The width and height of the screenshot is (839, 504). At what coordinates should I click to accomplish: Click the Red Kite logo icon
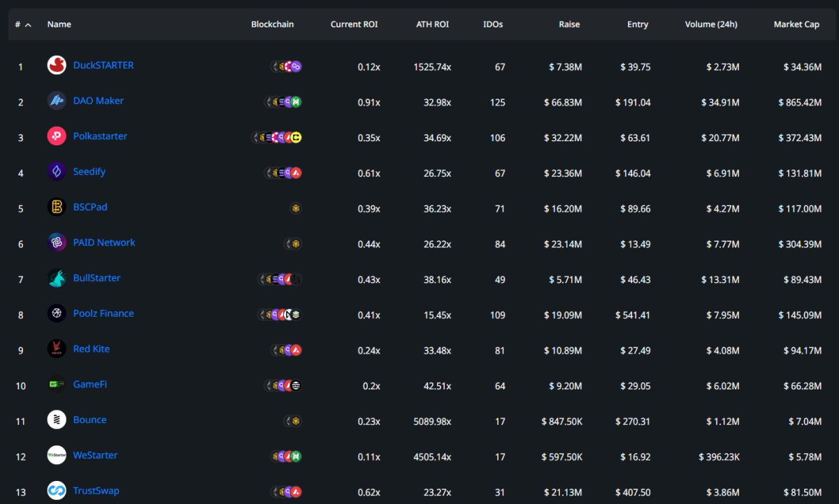pyautogui.click(x=57, y=349)
